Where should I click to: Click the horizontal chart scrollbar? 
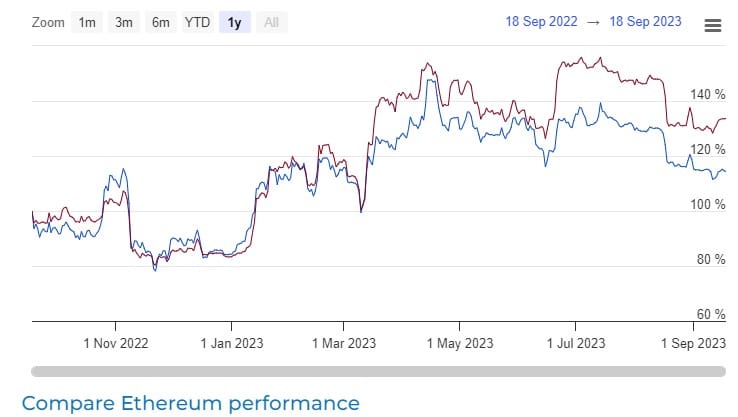(378, 371)
